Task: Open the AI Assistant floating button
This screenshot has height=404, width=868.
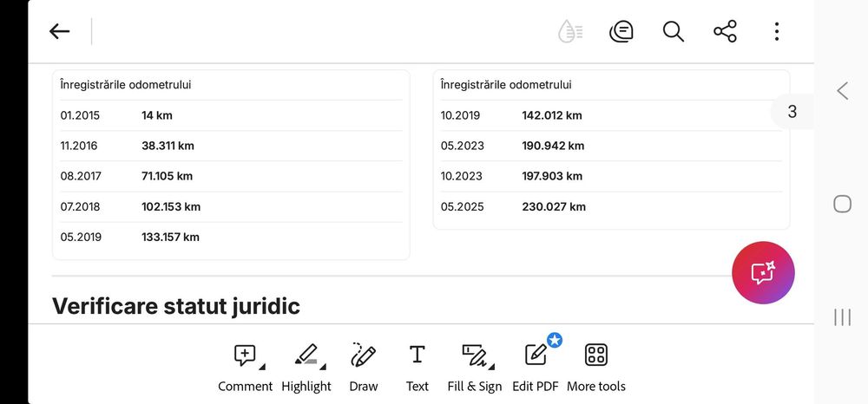Action: [763, 272]
